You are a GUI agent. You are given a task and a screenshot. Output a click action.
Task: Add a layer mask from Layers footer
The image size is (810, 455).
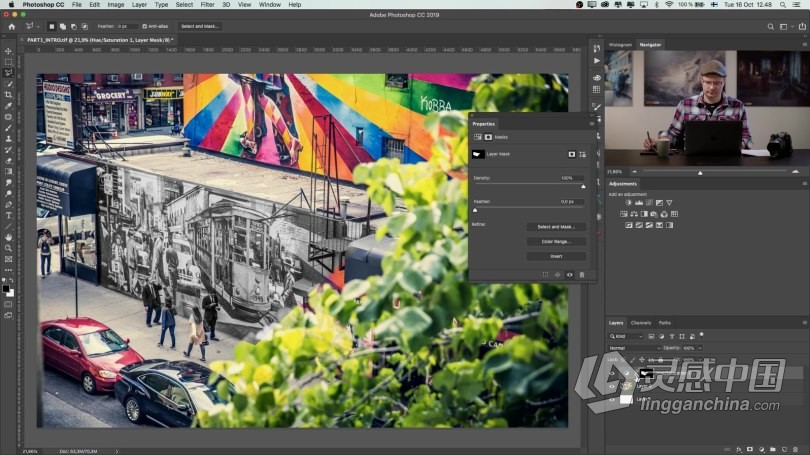click(x=750, y=450)
